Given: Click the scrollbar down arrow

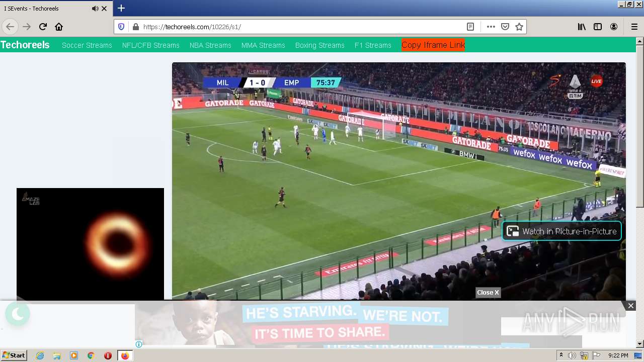Looking at the screenshot, I should (x=640, y=344).
